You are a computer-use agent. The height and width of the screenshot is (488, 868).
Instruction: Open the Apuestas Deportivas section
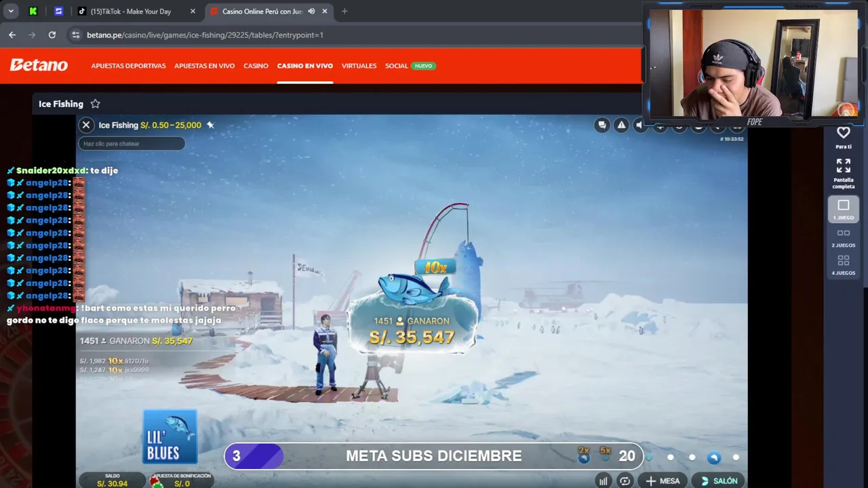coord(128,66)
